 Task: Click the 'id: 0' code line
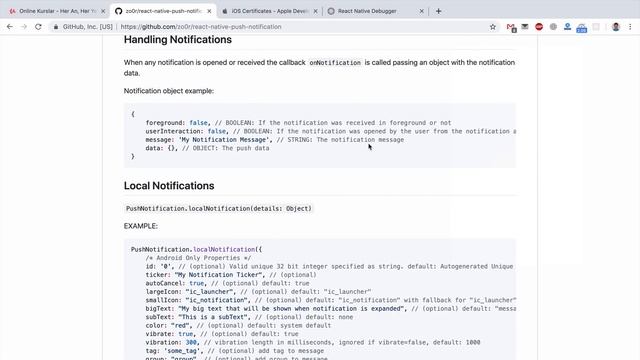pyautogui.click(x=329, y=267)
